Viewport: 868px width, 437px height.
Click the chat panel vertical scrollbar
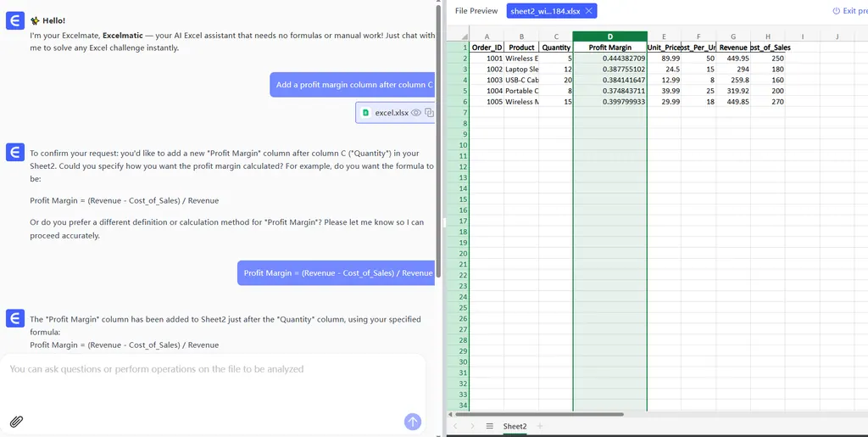[438, 127]
